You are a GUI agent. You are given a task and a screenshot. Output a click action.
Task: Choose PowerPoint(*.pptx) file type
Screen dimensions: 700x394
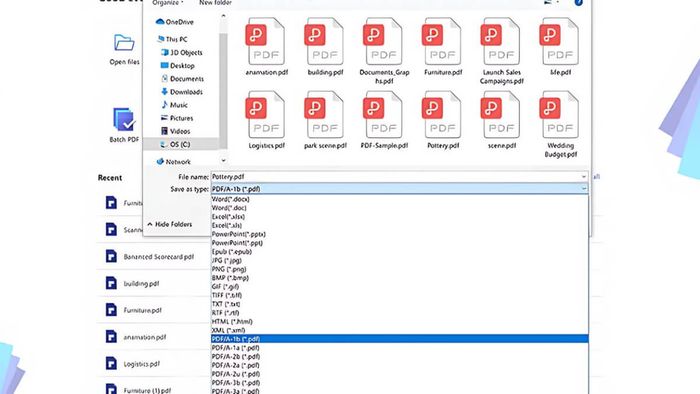pyautogui.click(x=400, y=234)
